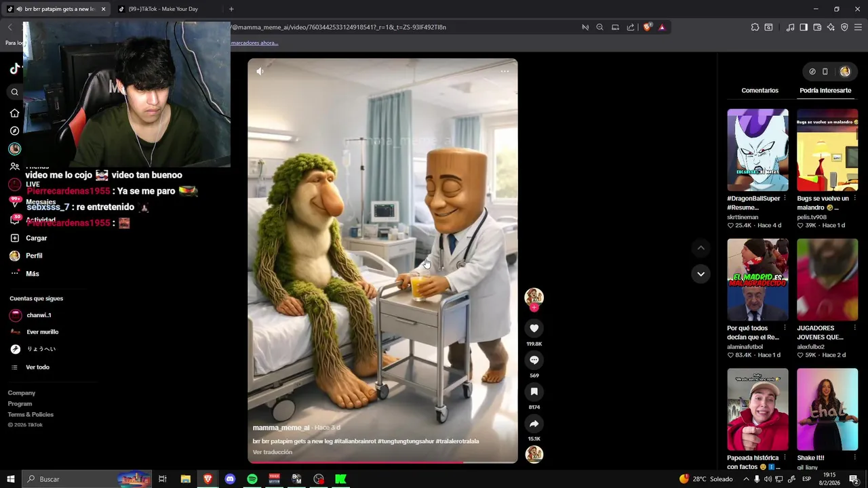This screenshot has height=488, width=868.
Task: Open the Bugs se vuelve un malandro thumbnail
Action: tap(827, 150)
